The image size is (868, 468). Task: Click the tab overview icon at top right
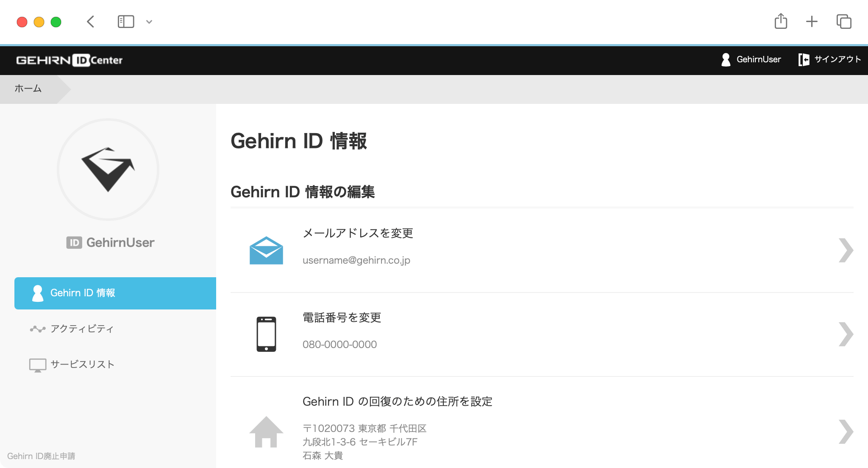844,21
